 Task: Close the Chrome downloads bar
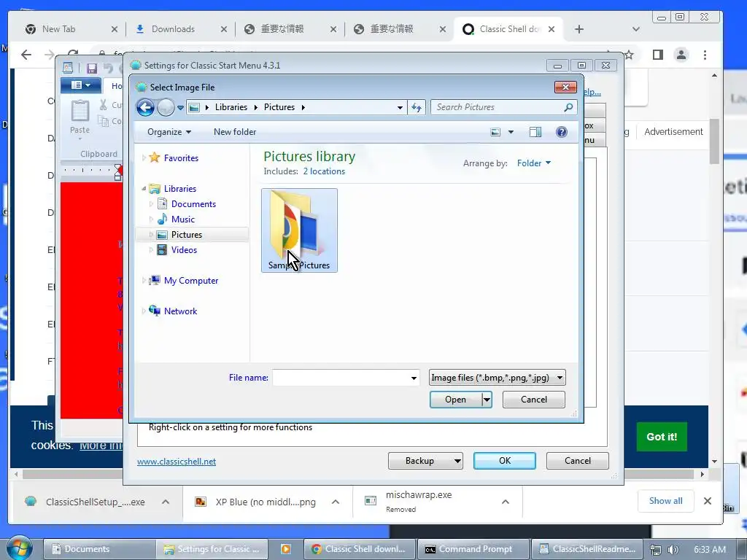click(708, 501)
